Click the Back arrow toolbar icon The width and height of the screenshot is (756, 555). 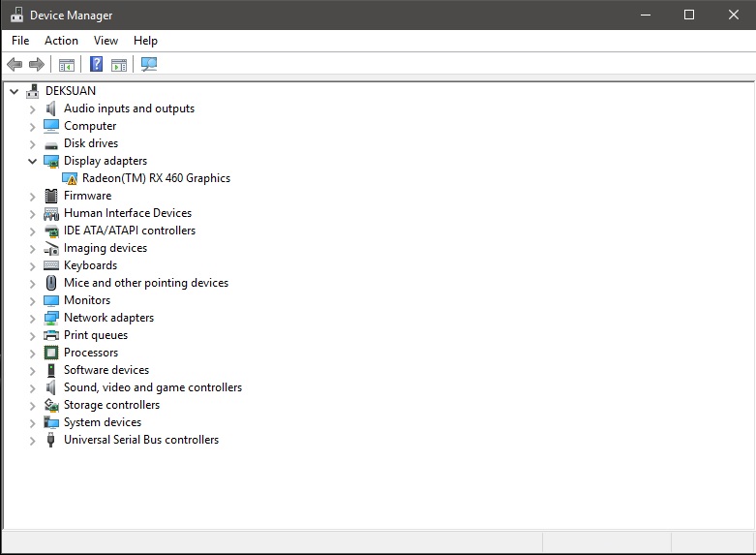pyautogui.click(x=15, y=64)
